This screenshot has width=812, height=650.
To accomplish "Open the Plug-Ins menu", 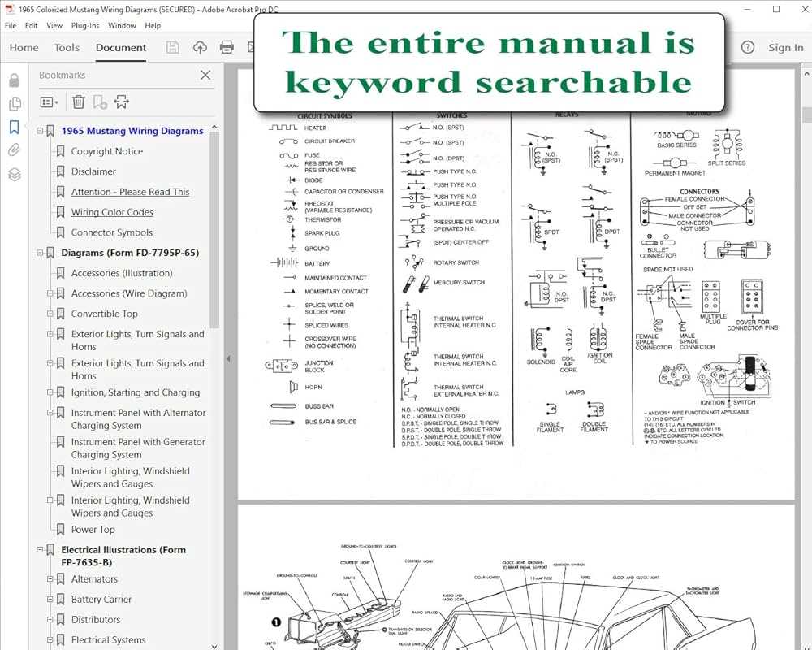I will click(x=85, y=25).
